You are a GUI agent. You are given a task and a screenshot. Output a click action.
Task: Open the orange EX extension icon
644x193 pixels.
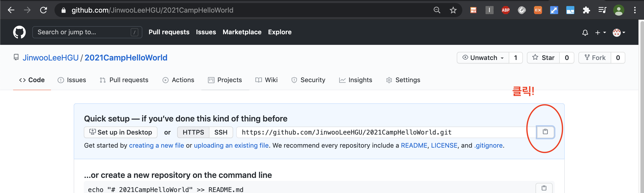[538, 10]
